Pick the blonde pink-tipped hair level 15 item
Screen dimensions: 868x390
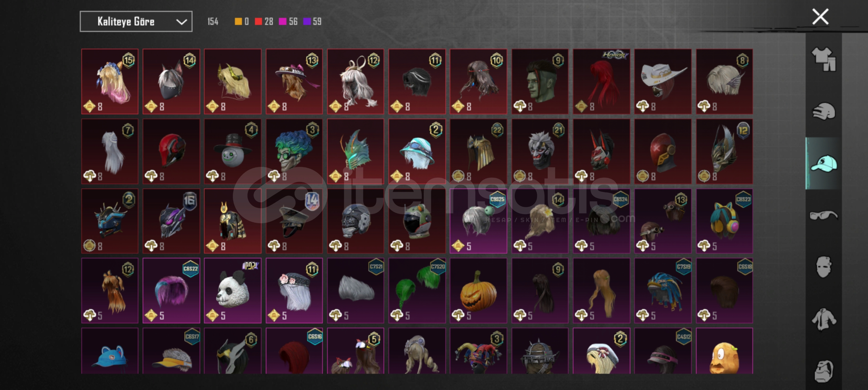tap(110, 82)
